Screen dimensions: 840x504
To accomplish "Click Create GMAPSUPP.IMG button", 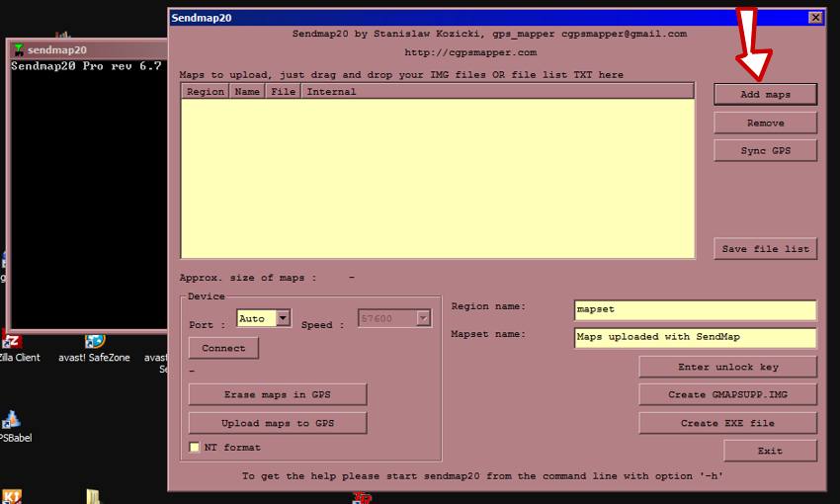I will [727, 394].
